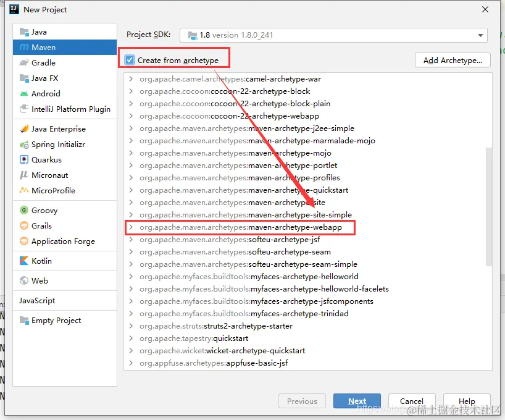The image size is (505, 420).
Task: Select org.apache.tapestry:quickstart row
Action: [308, 338]
